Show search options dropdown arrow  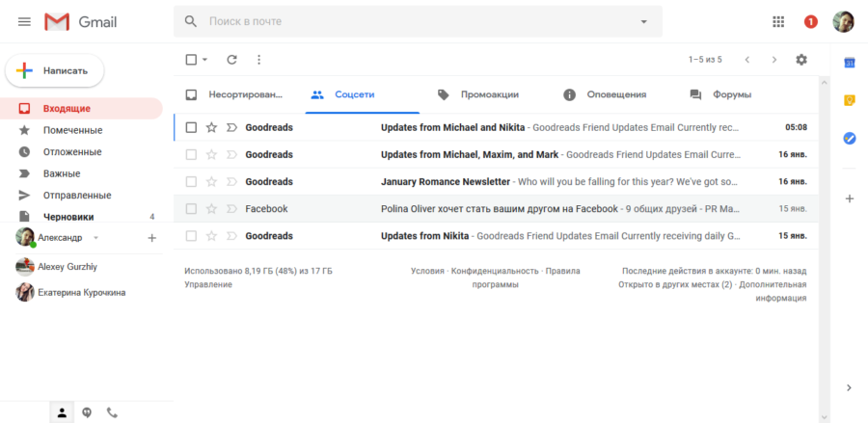point(643,21)
